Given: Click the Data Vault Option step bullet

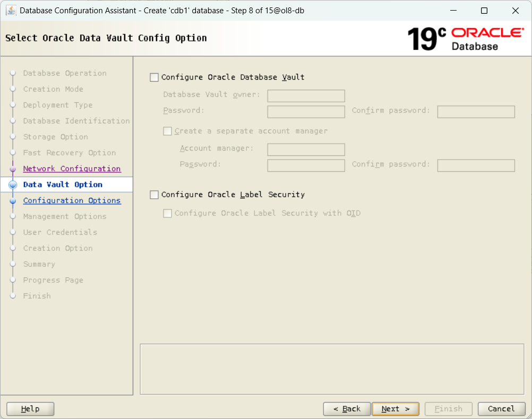Looking at the screenshot, I should pos(13,185).
